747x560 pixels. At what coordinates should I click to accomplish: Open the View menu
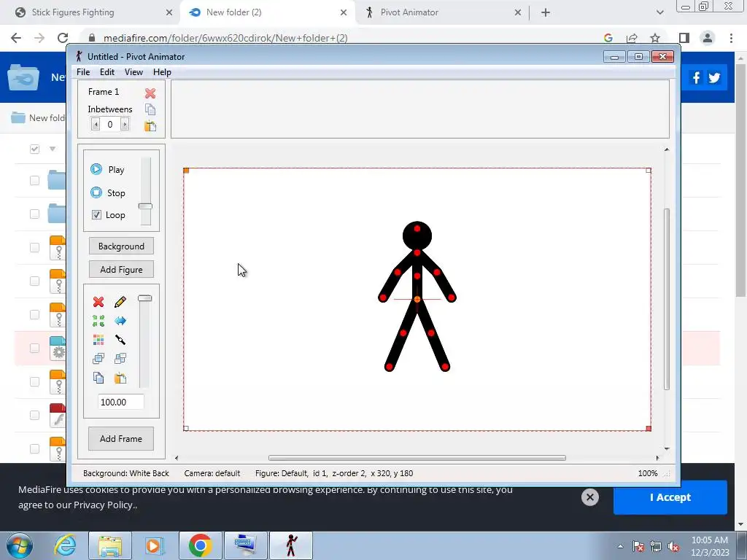pyautogui.click(x=133, y=72)
